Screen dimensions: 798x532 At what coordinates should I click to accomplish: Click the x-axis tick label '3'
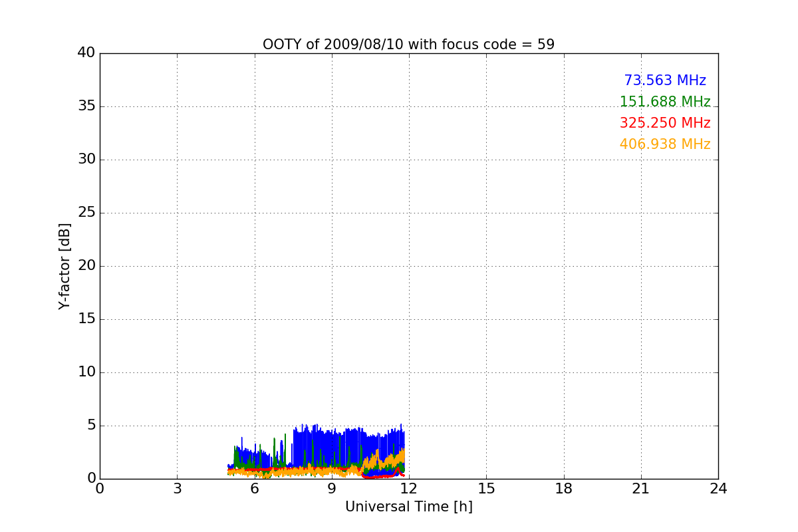(x=177, y=489)
